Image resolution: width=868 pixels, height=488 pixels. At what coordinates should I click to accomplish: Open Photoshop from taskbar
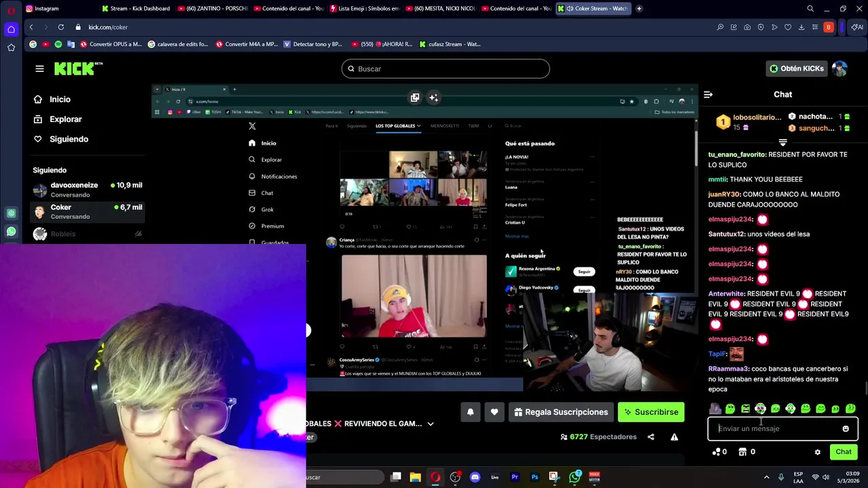point(534,477)
